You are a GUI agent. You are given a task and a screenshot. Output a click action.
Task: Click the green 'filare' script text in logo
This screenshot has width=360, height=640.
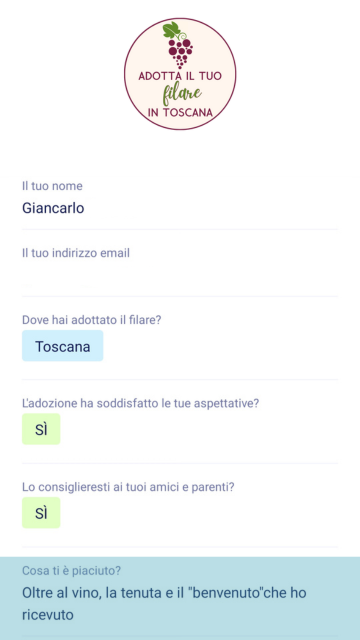(x=182, y=94)
